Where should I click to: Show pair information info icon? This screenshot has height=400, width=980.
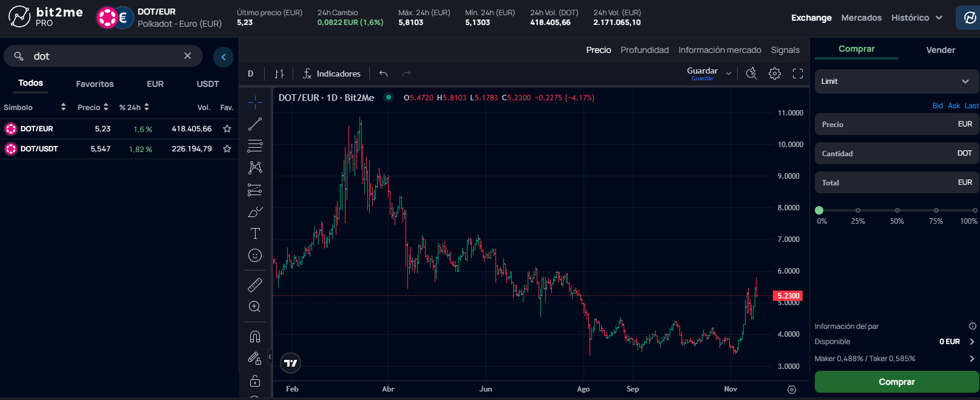[x=972, y=326]
